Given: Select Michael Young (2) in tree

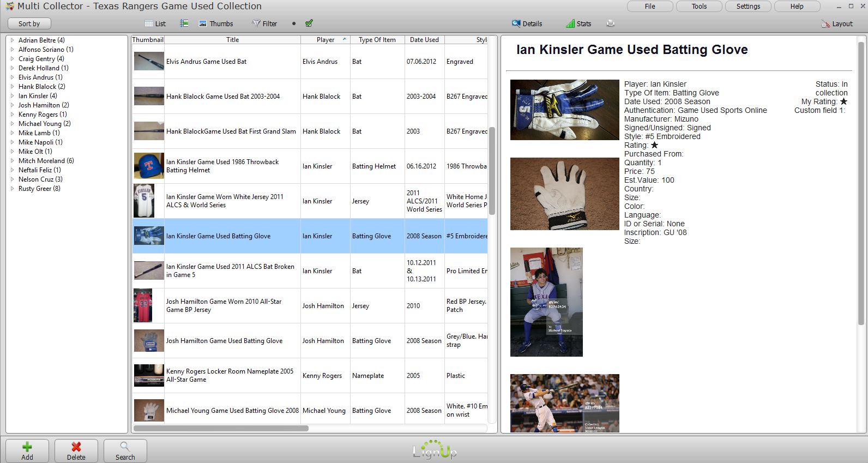Looking at the screenshot, I should pos(45,124).
